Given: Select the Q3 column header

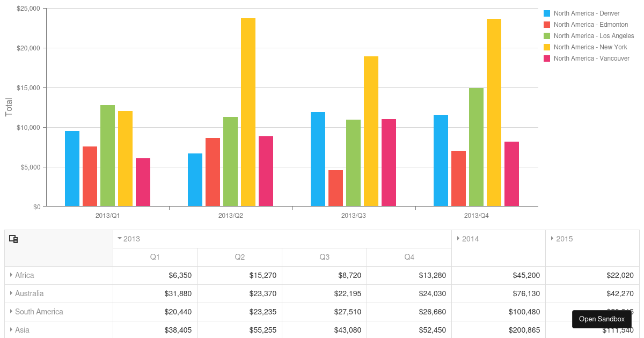Looking at the screenshot, I should coord(324,257).
